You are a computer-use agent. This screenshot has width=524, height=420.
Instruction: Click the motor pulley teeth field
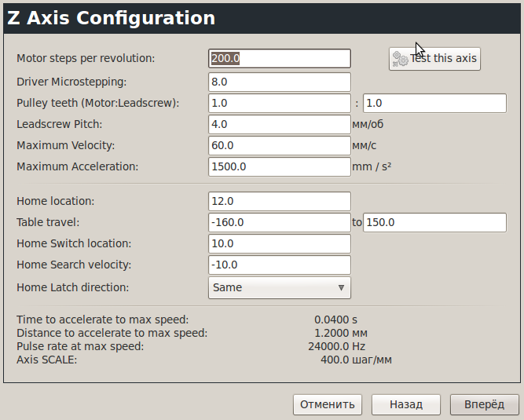click(279, 103)
